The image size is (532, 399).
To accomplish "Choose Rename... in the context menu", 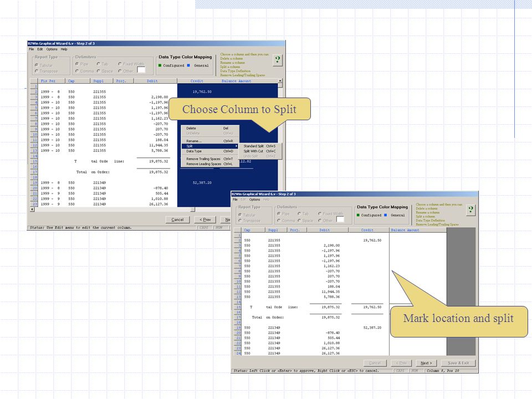I will (x=209, y=141).
